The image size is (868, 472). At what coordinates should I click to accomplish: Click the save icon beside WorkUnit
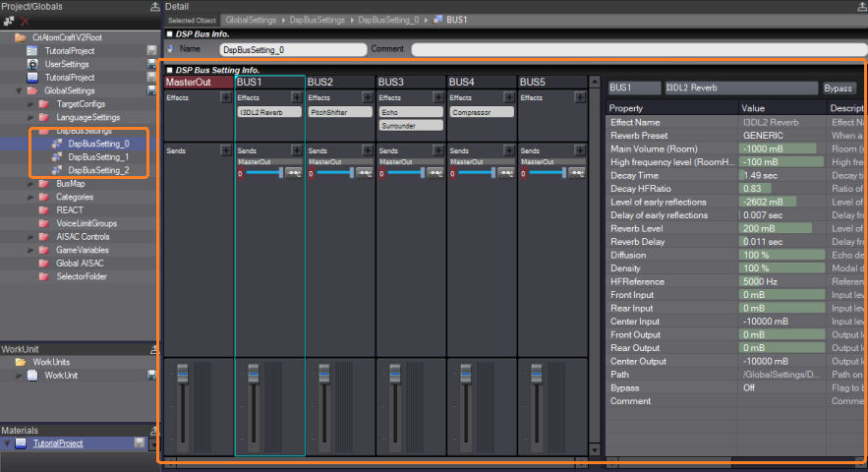[x=151, y=375]
